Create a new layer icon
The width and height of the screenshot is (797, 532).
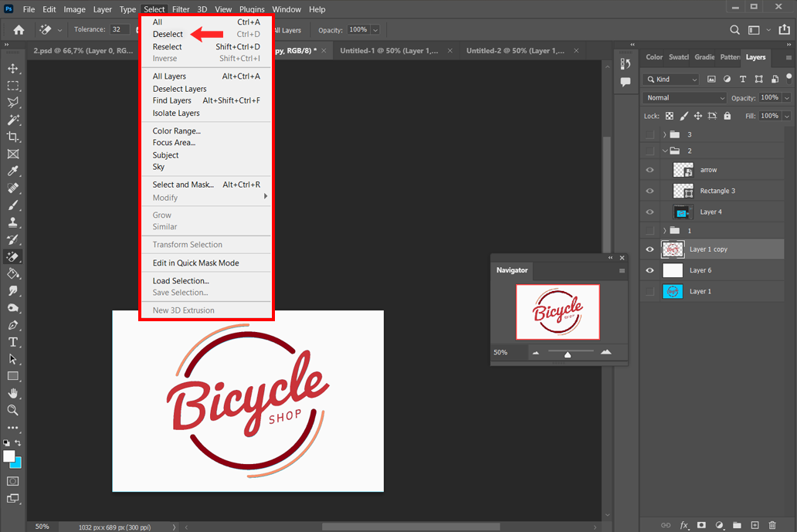pyautogui.click(x=755, y=525)
